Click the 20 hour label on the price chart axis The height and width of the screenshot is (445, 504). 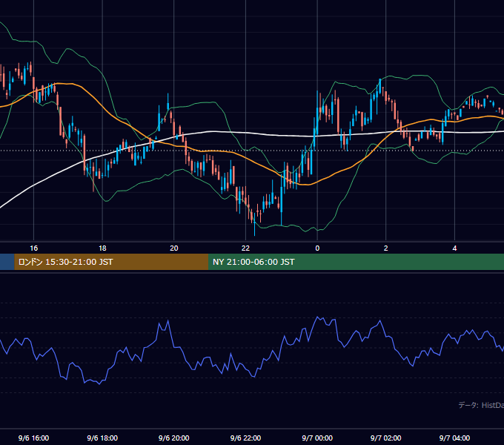click(174, 248)
